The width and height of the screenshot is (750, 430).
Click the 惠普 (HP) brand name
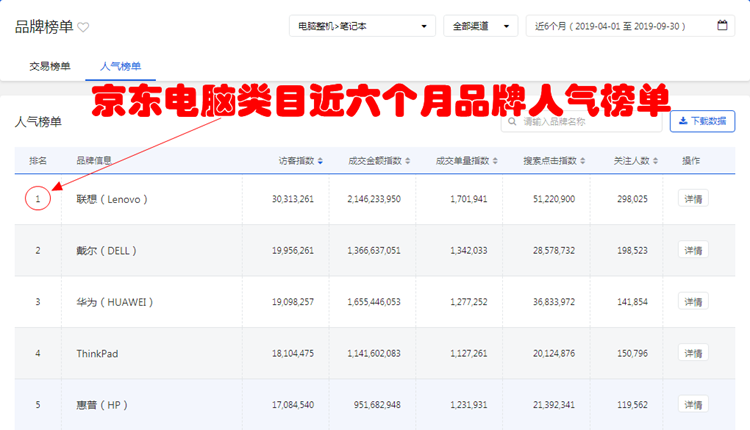pos(102,405)
